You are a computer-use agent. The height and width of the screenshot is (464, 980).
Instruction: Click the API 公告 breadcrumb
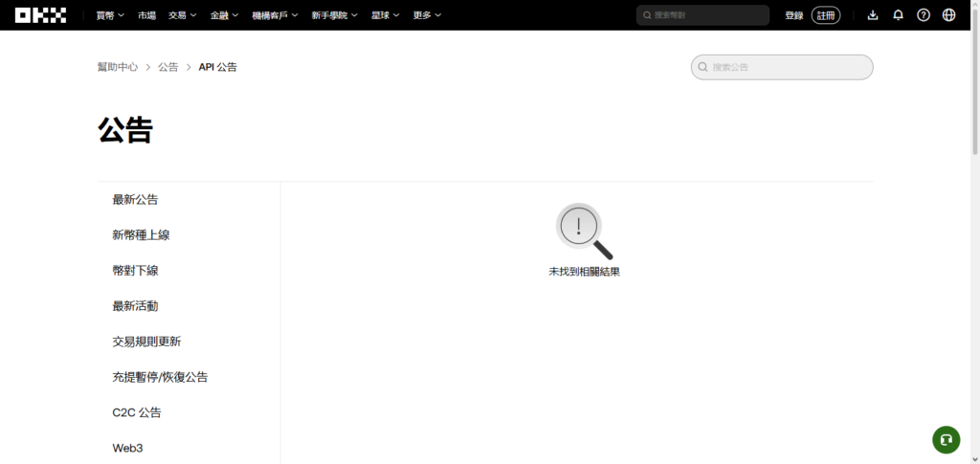[217, 67]
